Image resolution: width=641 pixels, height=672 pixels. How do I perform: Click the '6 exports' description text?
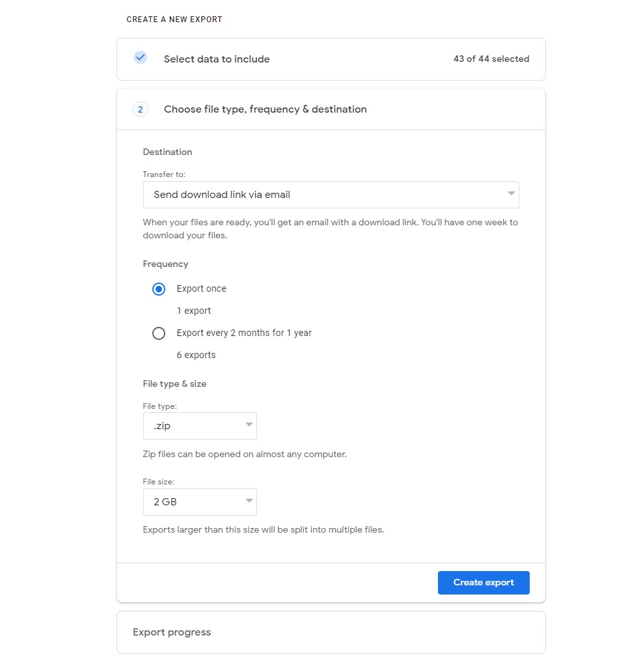pos(196,355)
